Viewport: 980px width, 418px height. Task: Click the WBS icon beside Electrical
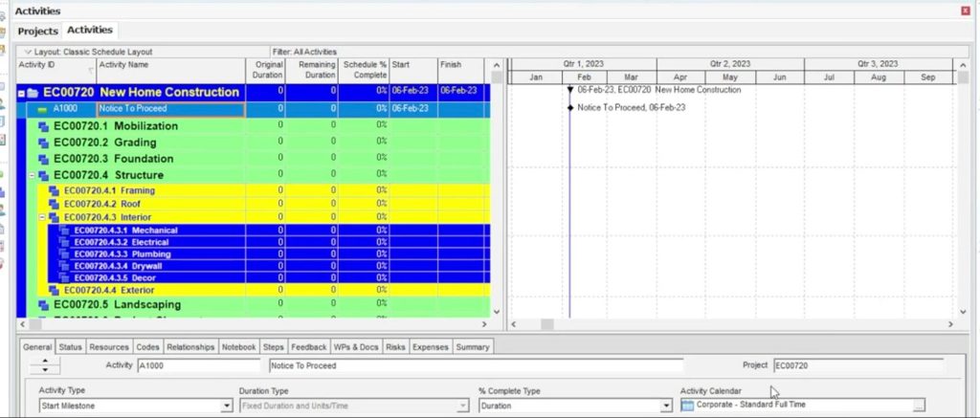pyautogui.click(x=64, y=242)
